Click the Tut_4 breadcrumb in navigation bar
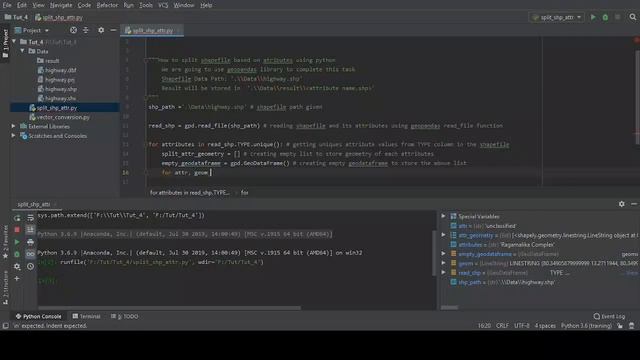 click(16, 17)
